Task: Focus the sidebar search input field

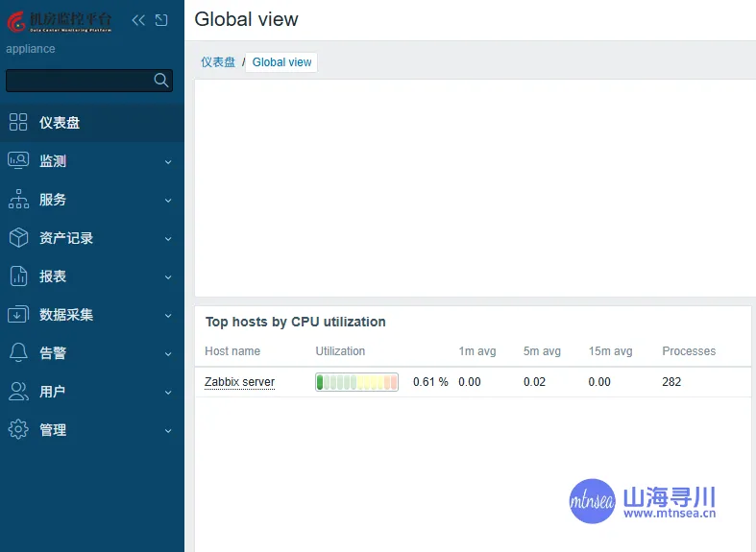Action: [89, 81]
